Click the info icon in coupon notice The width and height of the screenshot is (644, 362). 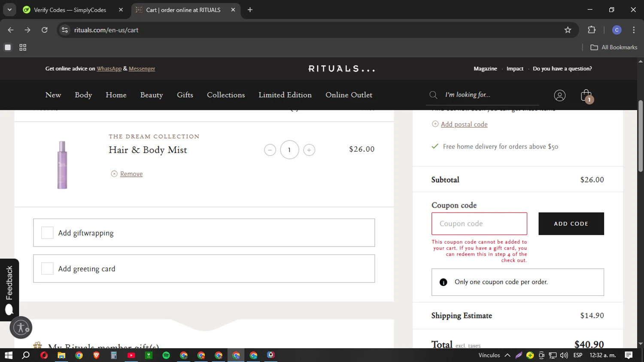pos(444,282)
